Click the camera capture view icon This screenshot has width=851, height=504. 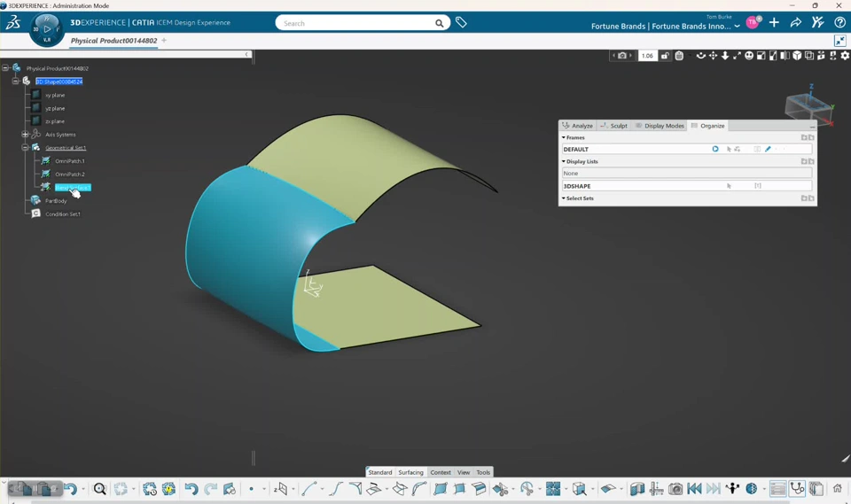pyautogui.click(x=622, y=56)
